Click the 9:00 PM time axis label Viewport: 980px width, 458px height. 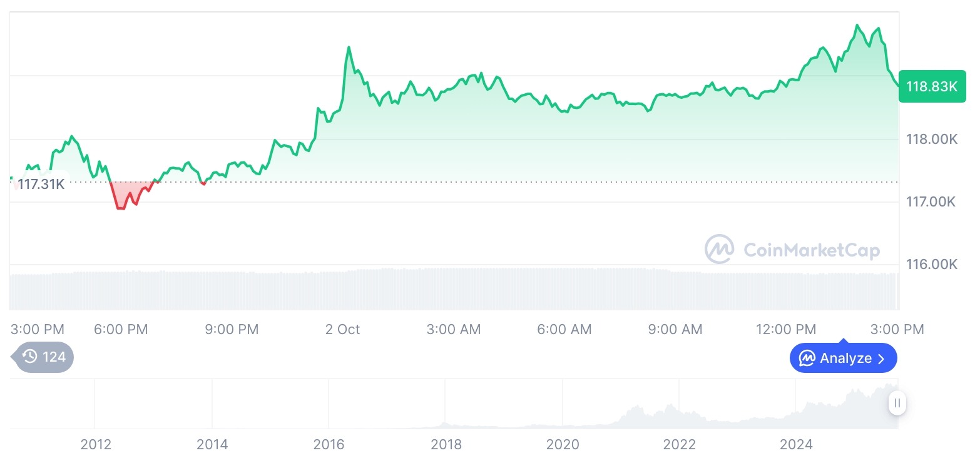pyautogui.click(x=232, y=329)
